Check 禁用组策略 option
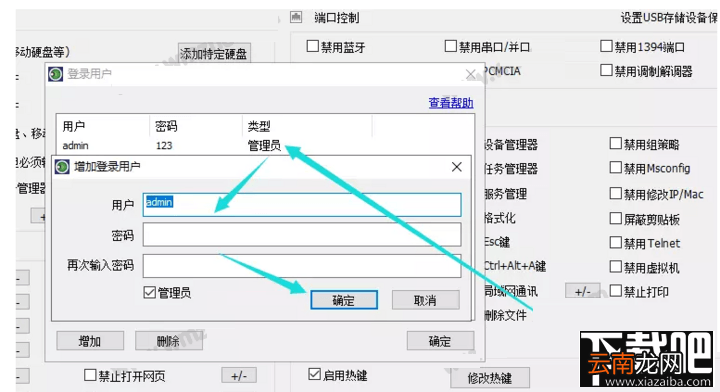Screen dimensions: 720x392 click(615, 144)
